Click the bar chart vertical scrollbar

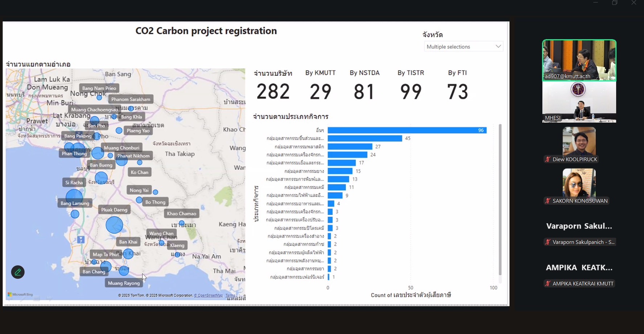coord(500,199)
